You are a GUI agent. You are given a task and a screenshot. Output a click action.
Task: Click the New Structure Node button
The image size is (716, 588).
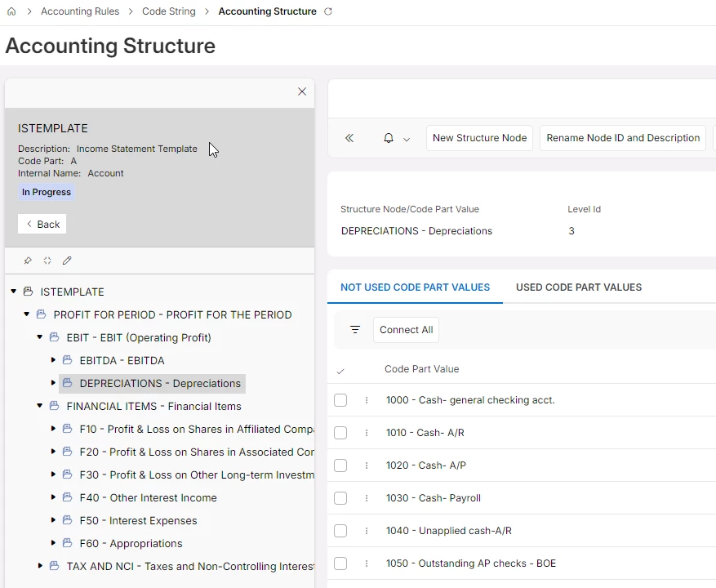click(x=479, y=138)
